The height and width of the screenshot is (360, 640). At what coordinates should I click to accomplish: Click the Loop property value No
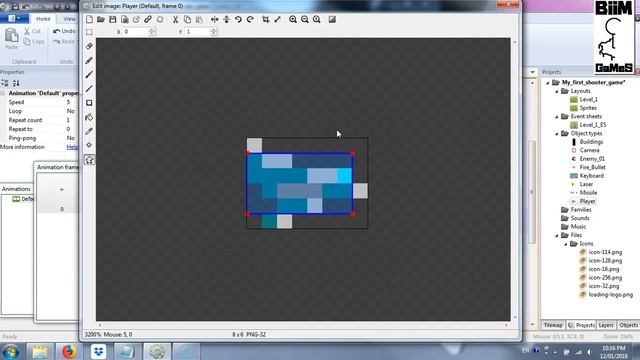pyautogui.click(x=71, y=111)
